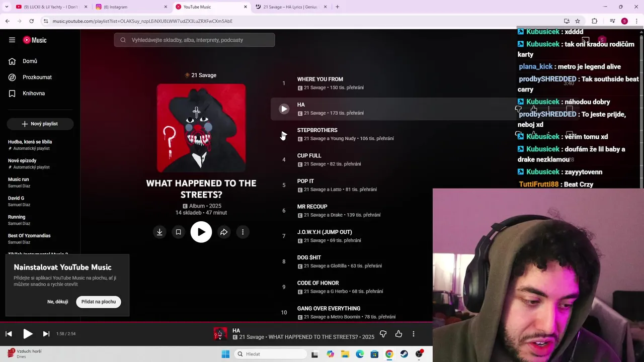Open the Windows Start menu
Viewport: 644px width, 362px height.
(x=225, y=354)
